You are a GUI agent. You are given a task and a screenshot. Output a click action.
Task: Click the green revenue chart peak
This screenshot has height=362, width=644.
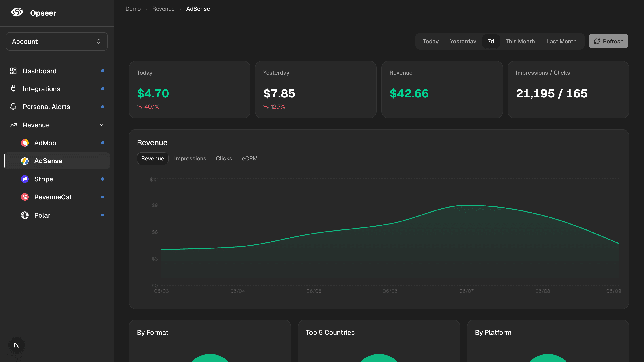pyautogui.click(x=466, y=205)
